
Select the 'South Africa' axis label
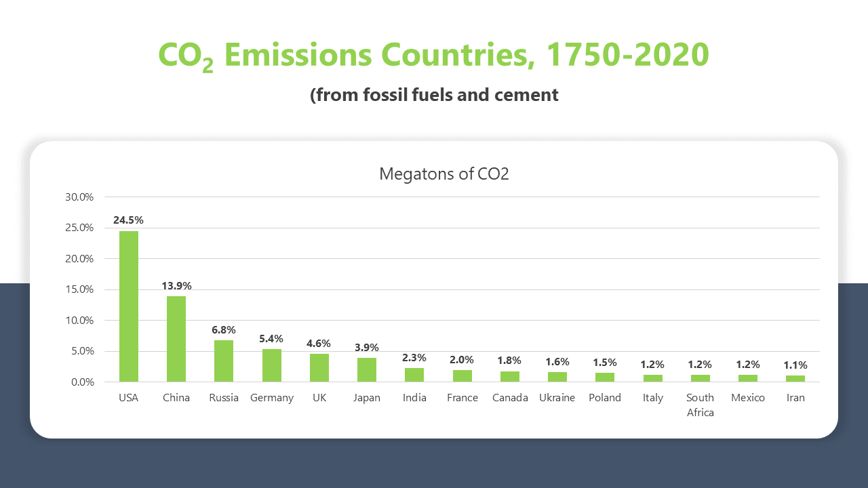coord(701,405)
